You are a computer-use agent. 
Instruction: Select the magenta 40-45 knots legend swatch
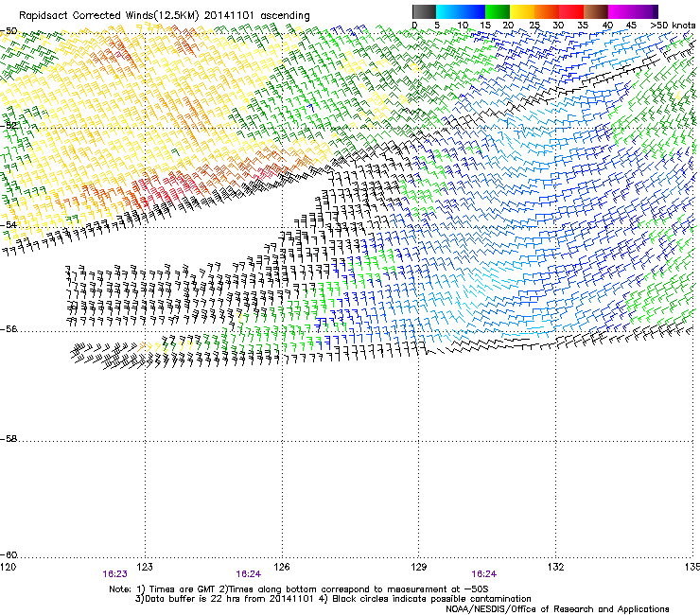(x=621, y=11)
